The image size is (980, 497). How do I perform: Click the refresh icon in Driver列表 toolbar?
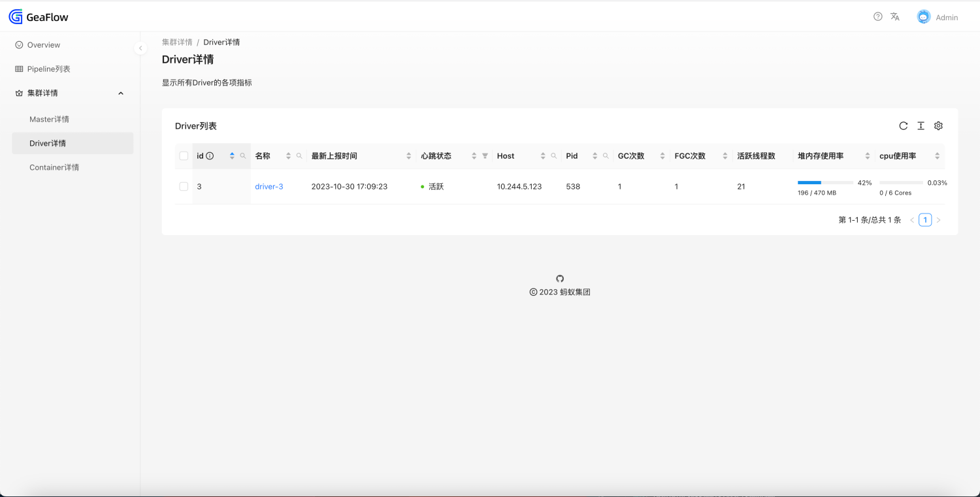(903, 126)
